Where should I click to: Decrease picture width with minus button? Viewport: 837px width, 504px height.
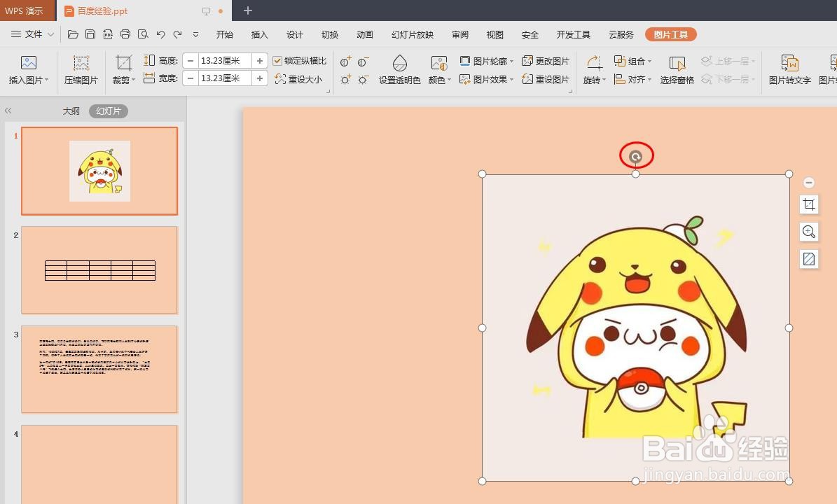tap(190, 78)
